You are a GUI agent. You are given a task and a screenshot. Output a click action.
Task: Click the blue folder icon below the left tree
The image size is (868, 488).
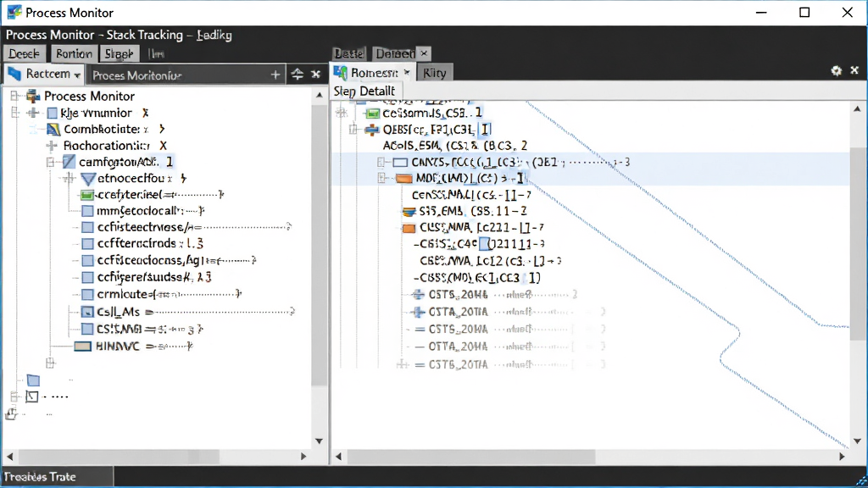coord(33,380)
